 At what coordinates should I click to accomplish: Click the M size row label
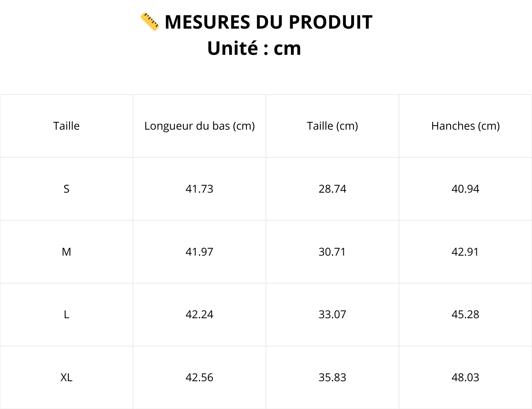coord(66,252)
